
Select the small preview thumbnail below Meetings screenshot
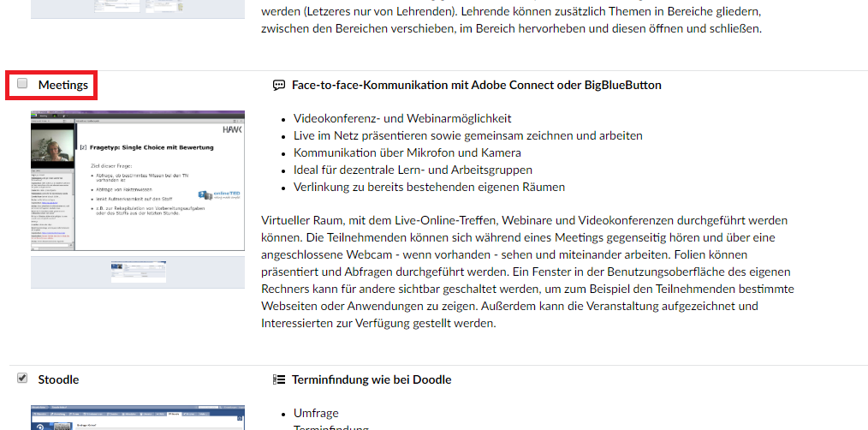(x=139, y=272)
